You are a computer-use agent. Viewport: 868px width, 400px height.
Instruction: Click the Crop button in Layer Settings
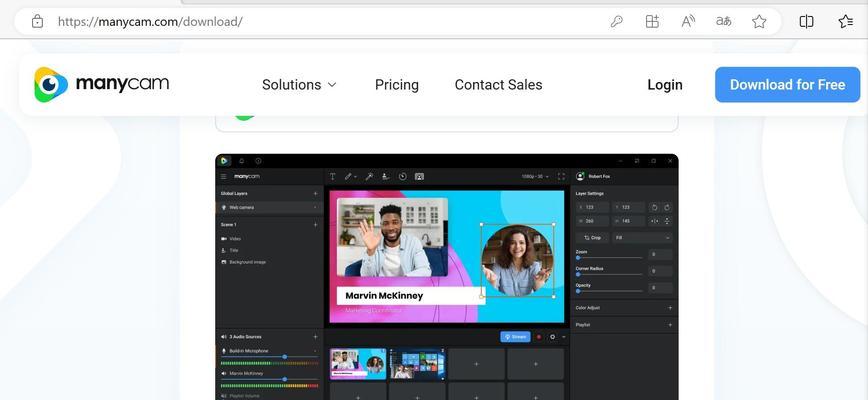(x=592, y=237)
